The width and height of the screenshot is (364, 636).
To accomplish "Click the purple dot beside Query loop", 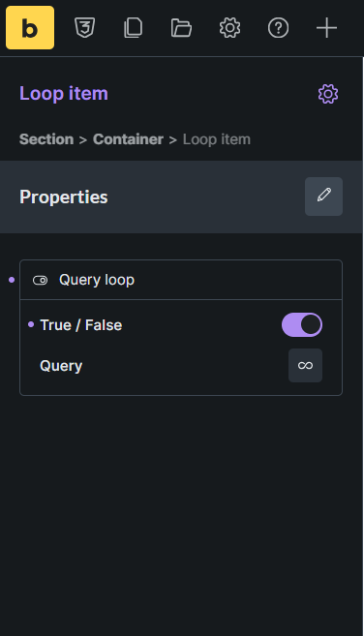I will point(12,280).
